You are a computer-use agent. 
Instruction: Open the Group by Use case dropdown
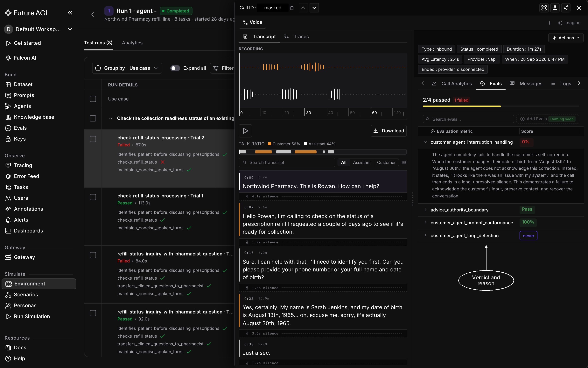(x=127, y=68)
